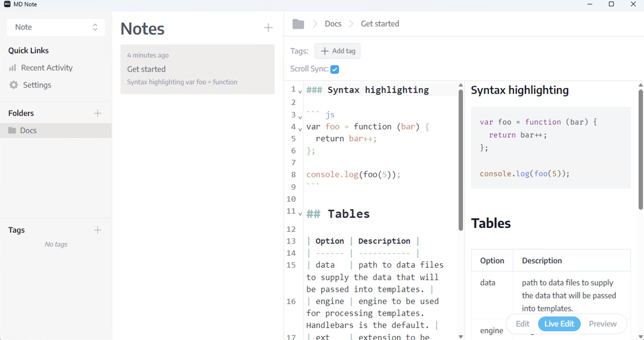Screen dimensions: 644x340
Task: Add a new folder using the plus icon
Action: coord(98,113)
